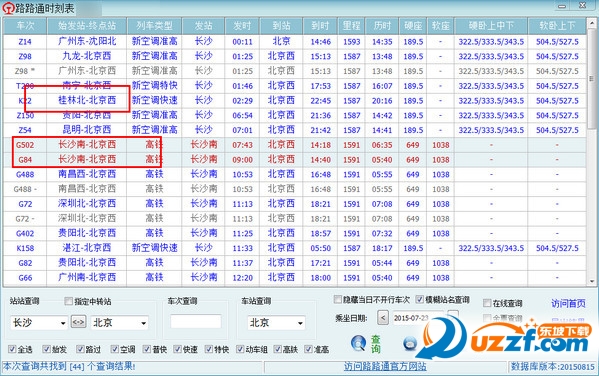The height and width of the screenshot is (376, 599).
Task: Enable 隐藏当日不开行车次 checkbox
Action: (x=337, y=299)
